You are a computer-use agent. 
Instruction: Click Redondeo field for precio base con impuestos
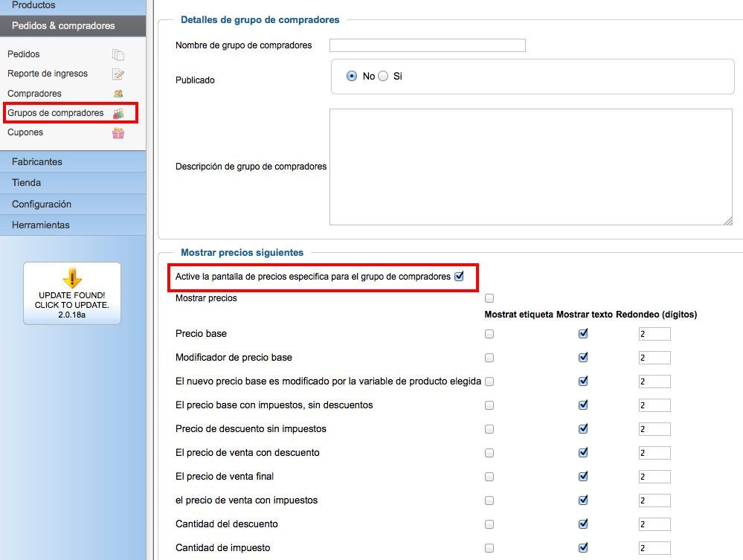pyautogui.click(x=654, y=405)
